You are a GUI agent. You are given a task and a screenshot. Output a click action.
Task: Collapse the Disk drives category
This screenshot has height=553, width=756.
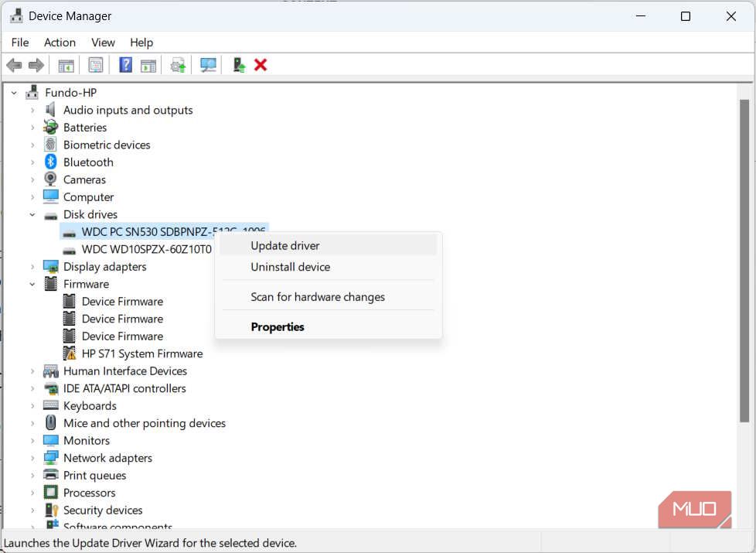point(32,215)
